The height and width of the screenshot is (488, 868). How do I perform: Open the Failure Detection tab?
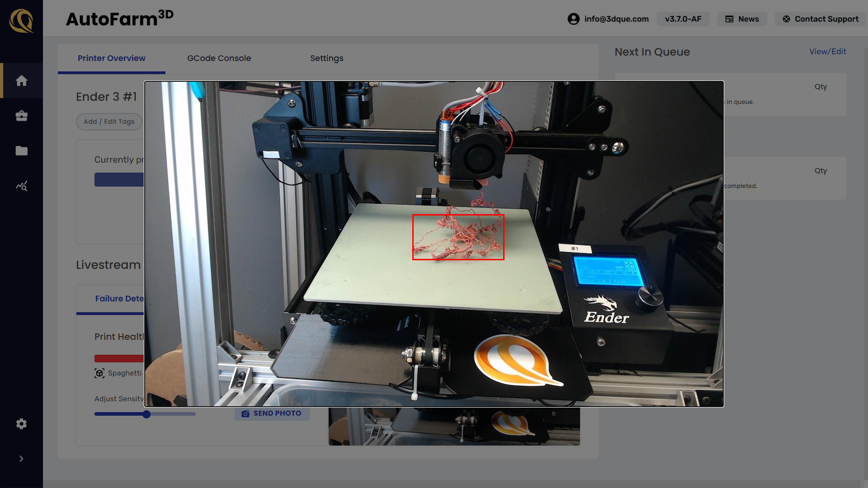pyautogui.click(x=119, y=298)
